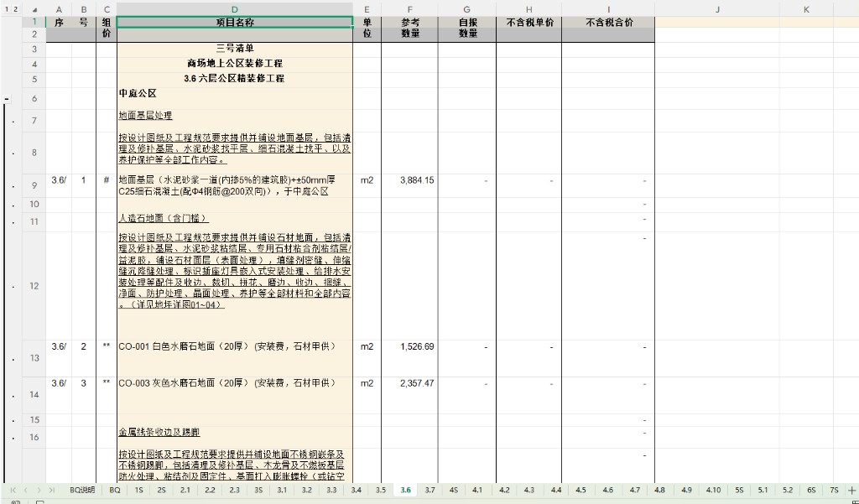859x504 pixels.
Task: Select all cells via corner triangle
Action: click(34, 10)
